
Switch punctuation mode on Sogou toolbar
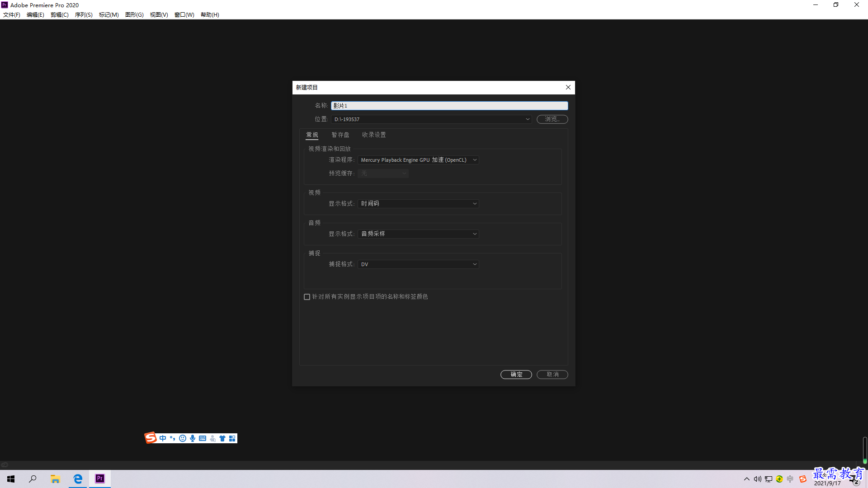pyautogui.click(x=173, y=438)
